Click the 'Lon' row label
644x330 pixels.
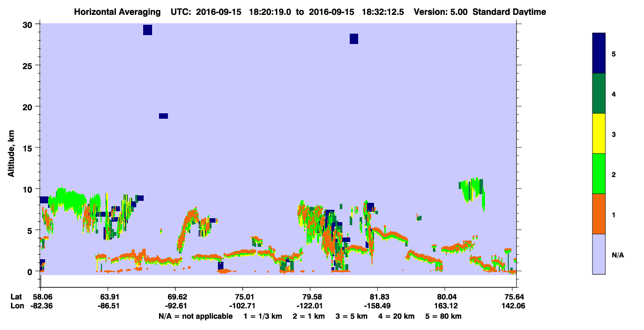pos(16,306)
